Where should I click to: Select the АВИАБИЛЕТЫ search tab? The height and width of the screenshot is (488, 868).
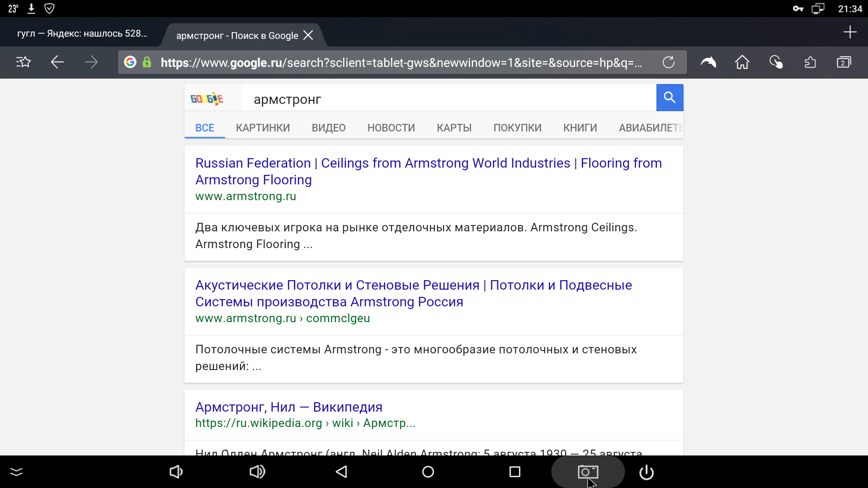pos(651,128)
